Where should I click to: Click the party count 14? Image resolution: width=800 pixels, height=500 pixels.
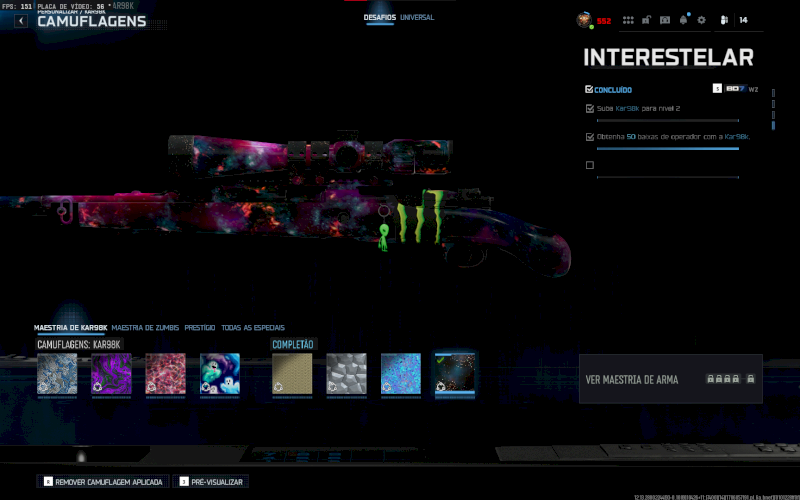point(743,20)
